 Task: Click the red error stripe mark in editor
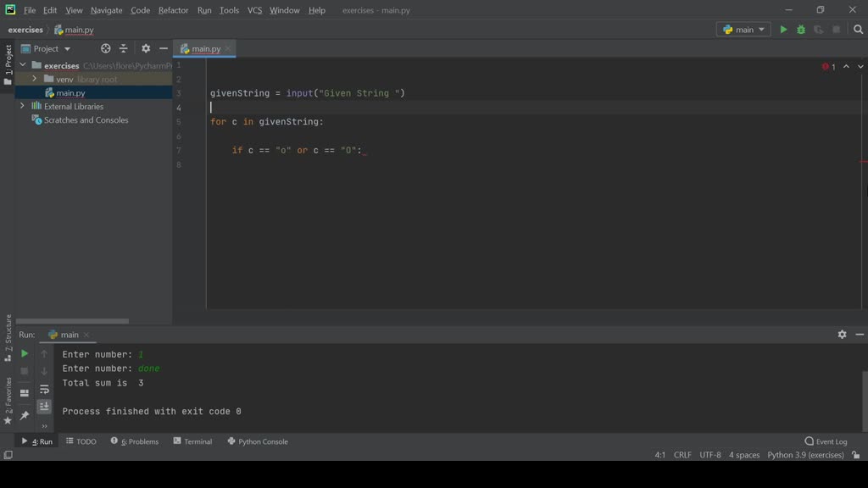(x=864, y=162)
